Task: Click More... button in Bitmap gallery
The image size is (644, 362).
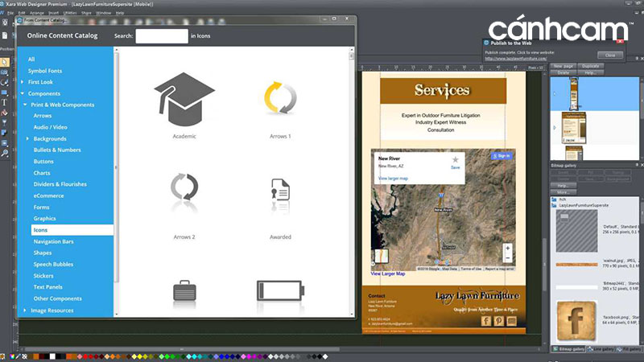Action: [x=563, y=192]
